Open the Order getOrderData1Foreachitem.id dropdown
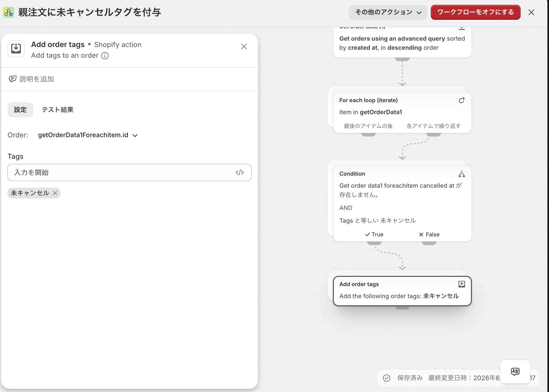 coord(88,135)
